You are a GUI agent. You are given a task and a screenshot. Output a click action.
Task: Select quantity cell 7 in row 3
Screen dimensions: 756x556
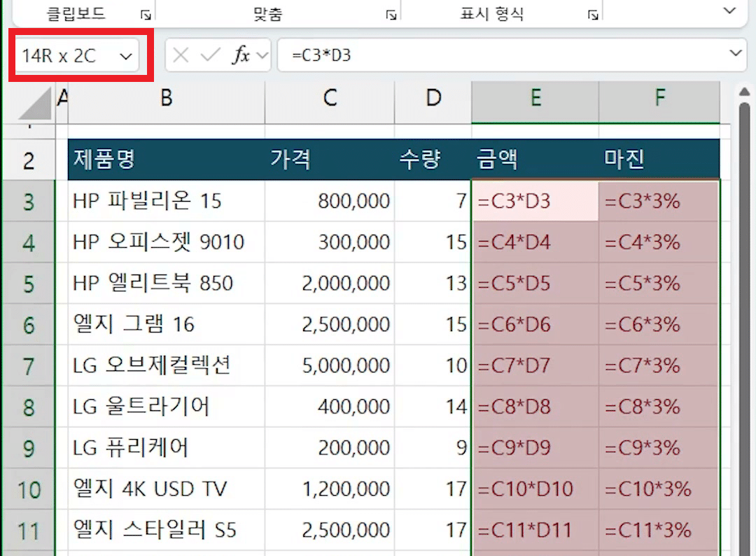pyautogui.click(x=433, y=201)
